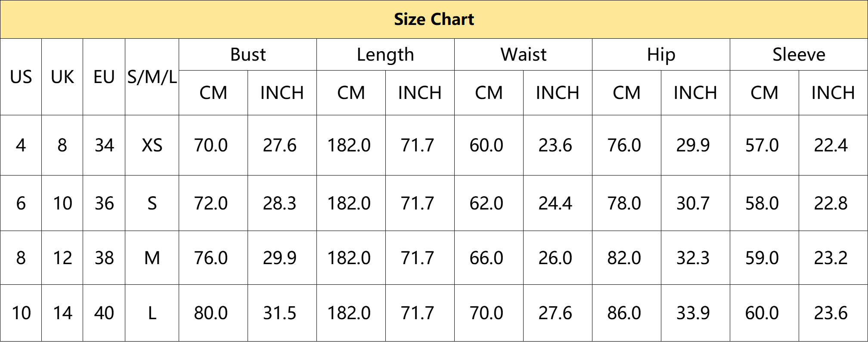The width and height of the screenshot is (868, 342).
Task: Select the Length column header
Action: click(x=385, y=55)
